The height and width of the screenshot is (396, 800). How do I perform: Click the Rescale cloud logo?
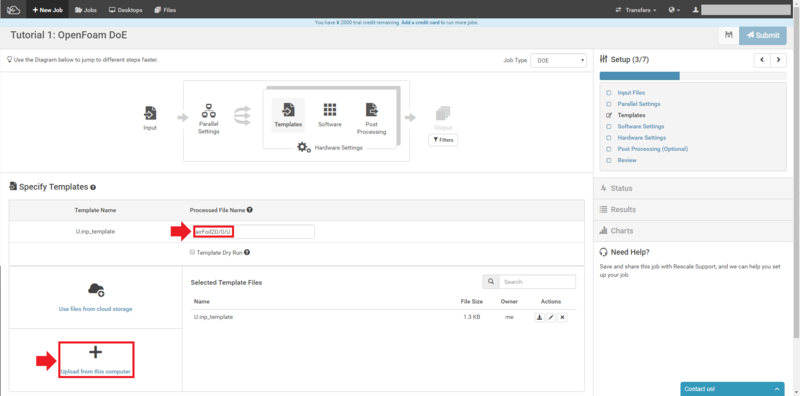point(13,9)
